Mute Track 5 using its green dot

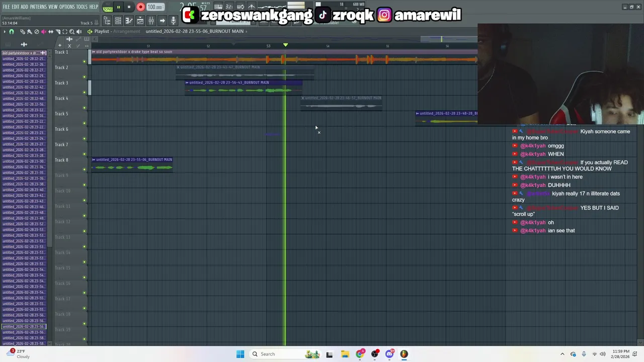(x=85, y=124)
